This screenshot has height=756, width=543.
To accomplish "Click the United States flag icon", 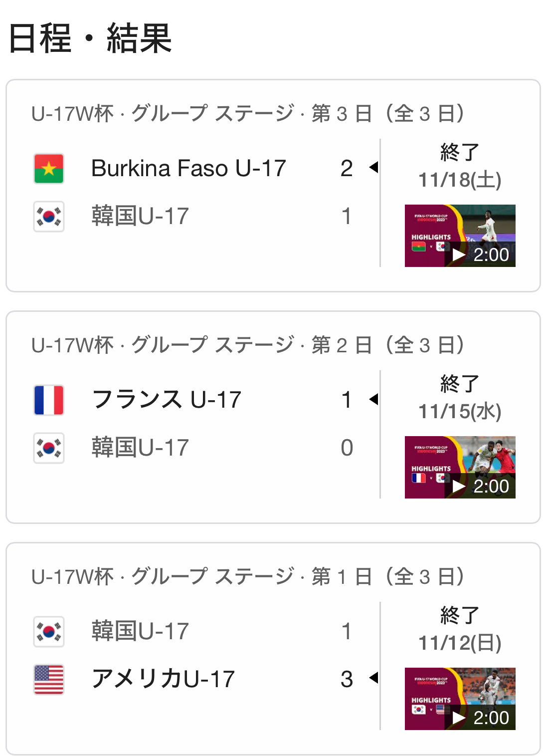I will 49,680.
